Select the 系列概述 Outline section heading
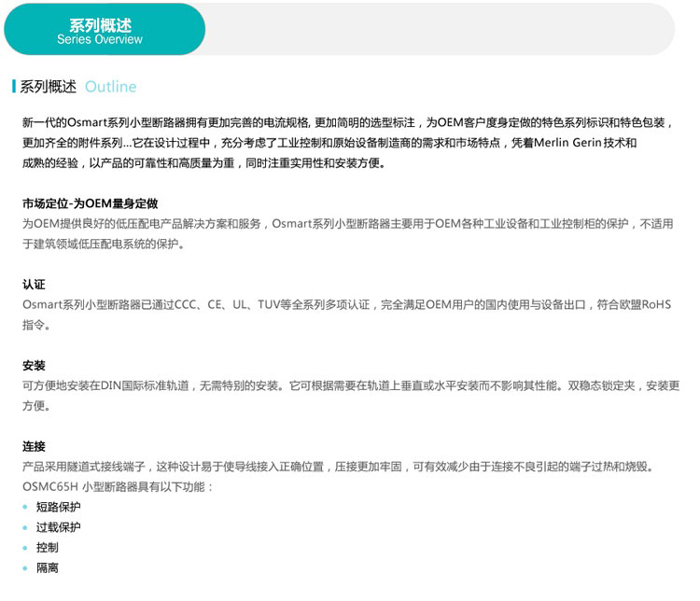 (x=75, y=87)
